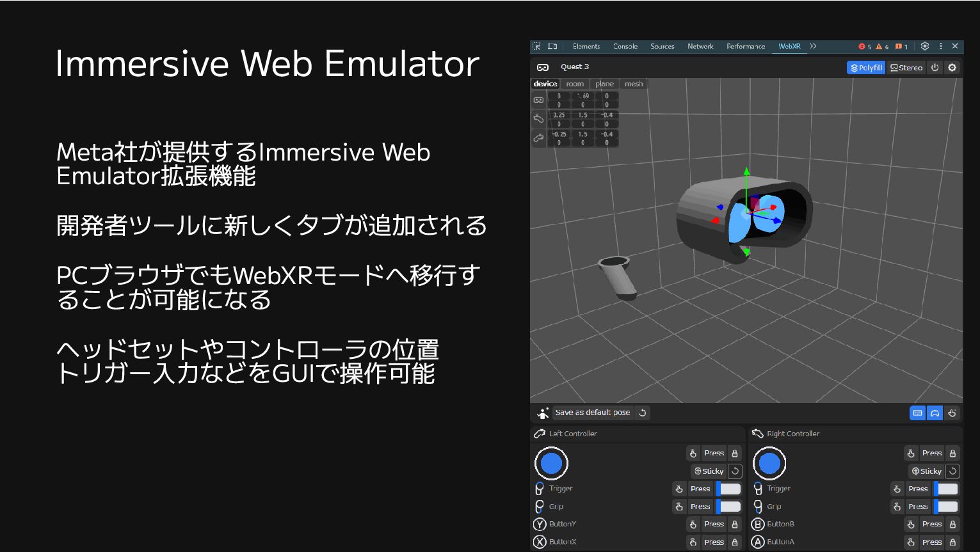Toggle keyboard input mode button

tap(918, 413)
